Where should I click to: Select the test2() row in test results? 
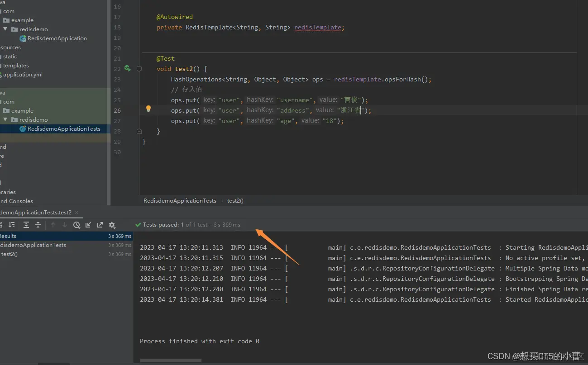(x=67, y=254)
